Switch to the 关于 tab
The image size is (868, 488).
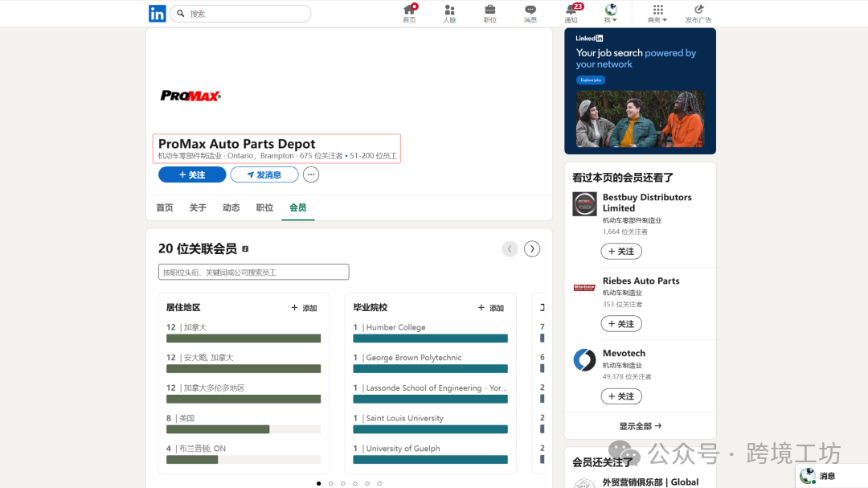click(x=198, y=207)
